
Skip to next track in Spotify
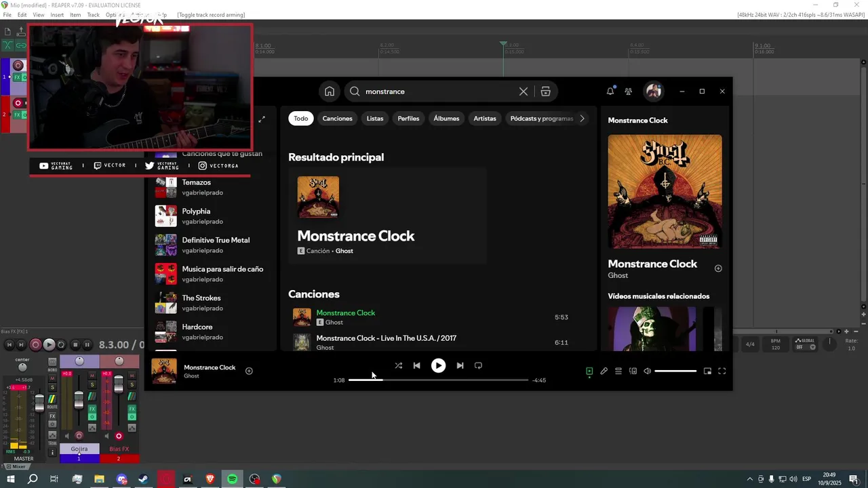coord(460,365)
